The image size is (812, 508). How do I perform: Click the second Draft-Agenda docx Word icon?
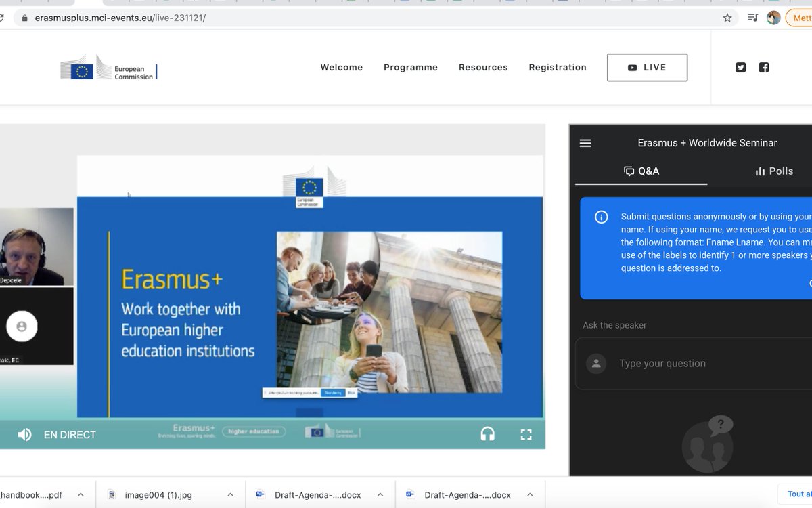[x=410, y=495]
